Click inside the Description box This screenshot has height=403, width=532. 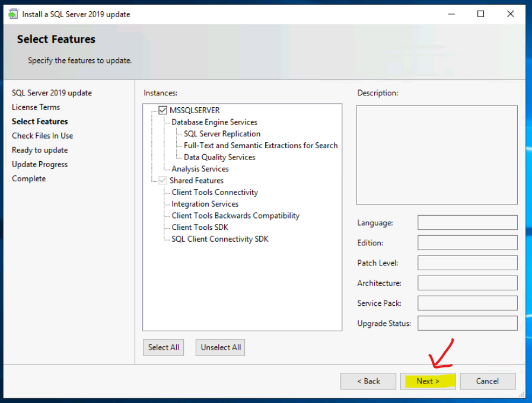(x=437, y=155)
